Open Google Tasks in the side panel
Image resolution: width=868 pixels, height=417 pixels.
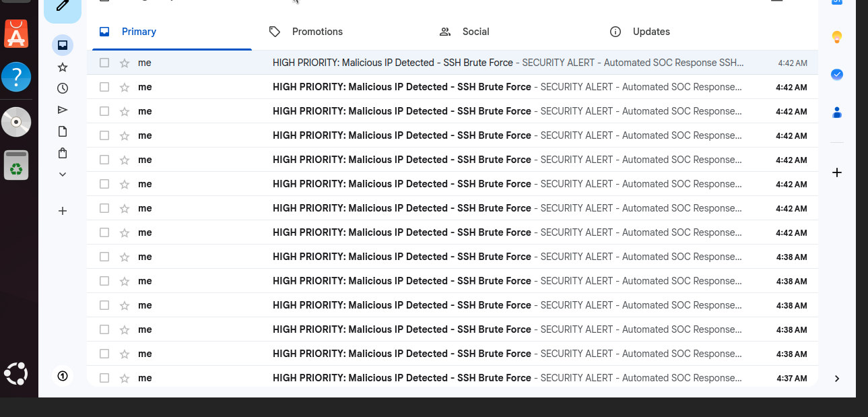(837, 74)
